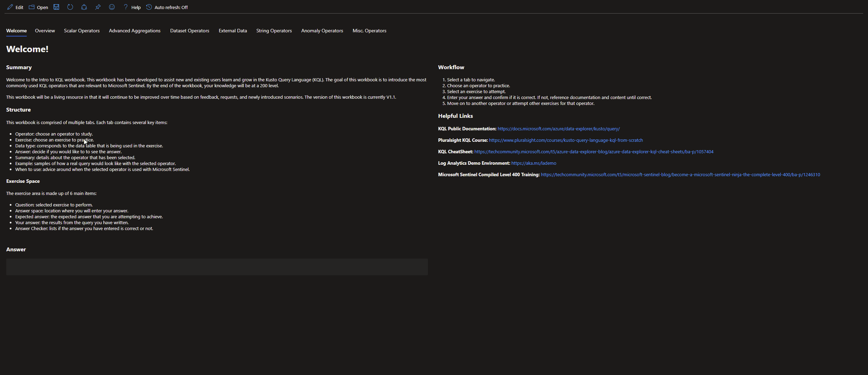Open the KQL CheatSheet techcommunity link
868x375 pixels.
coord(594,152)
